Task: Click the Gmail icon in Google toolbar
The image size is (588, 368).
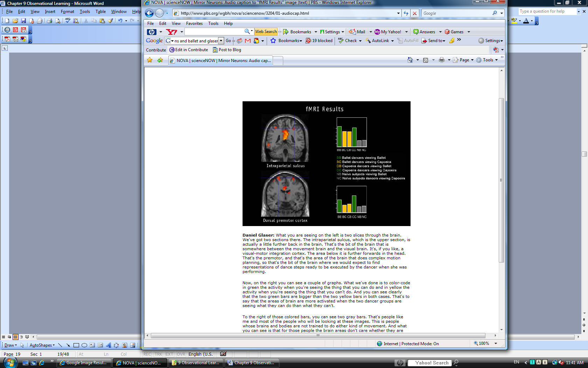Action: [248, 41]
